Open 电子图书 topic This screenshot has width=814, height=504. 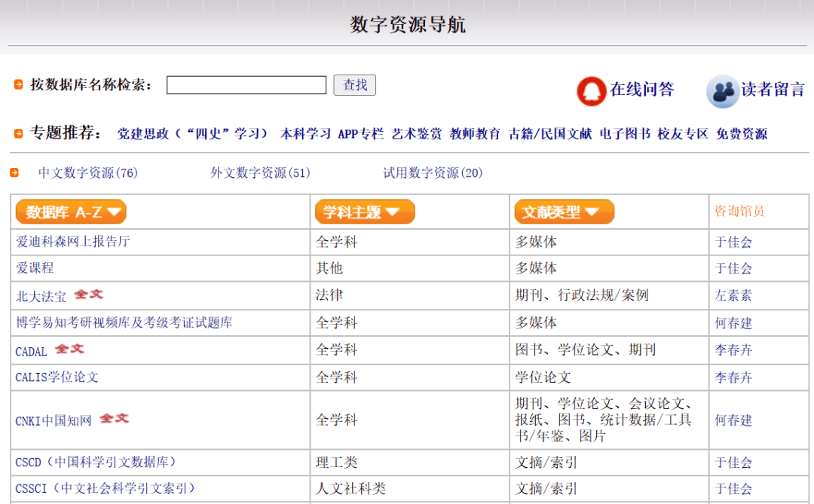tap(625, 134)
